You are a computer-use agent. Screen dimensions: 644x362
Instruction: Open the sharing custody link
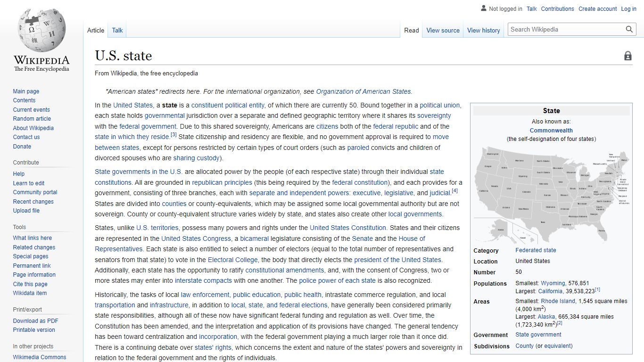click(x=197, y=158)
